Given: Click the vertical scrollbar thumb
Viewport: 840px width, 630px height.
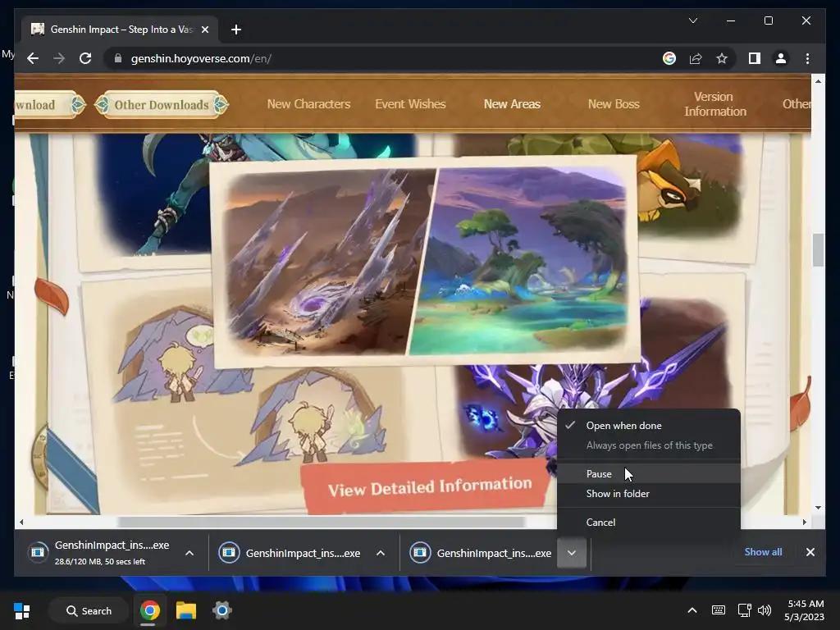Looking at the screenshot, I should [x=818, y=249].
